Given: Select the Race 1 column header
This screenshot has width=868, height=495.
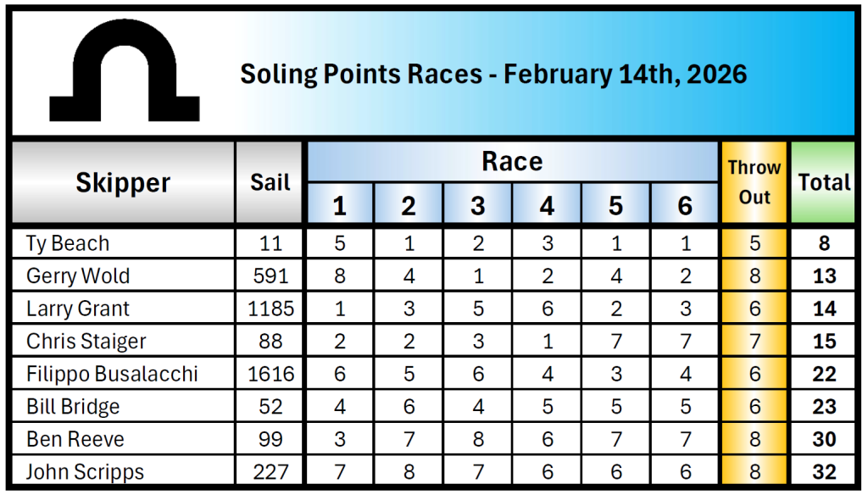Looking at the screenshot, I should 340,205.
